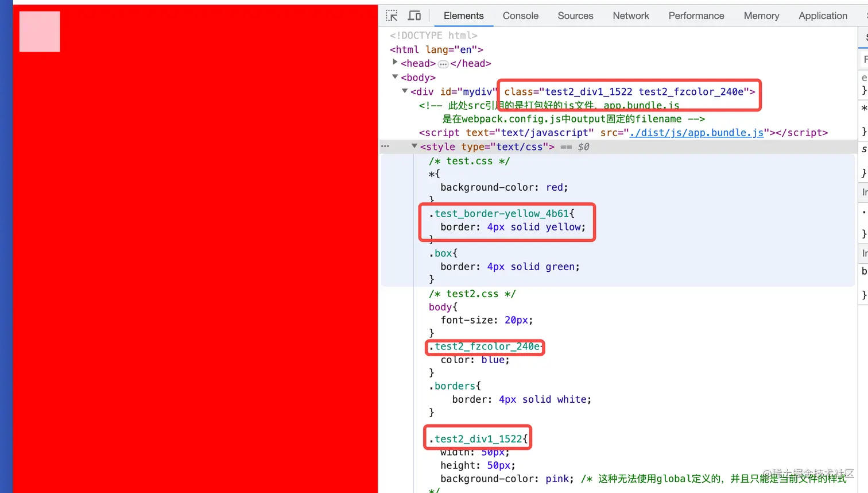Open the Performance tab
Screen dimensions: 868x493
coord(696,16)
